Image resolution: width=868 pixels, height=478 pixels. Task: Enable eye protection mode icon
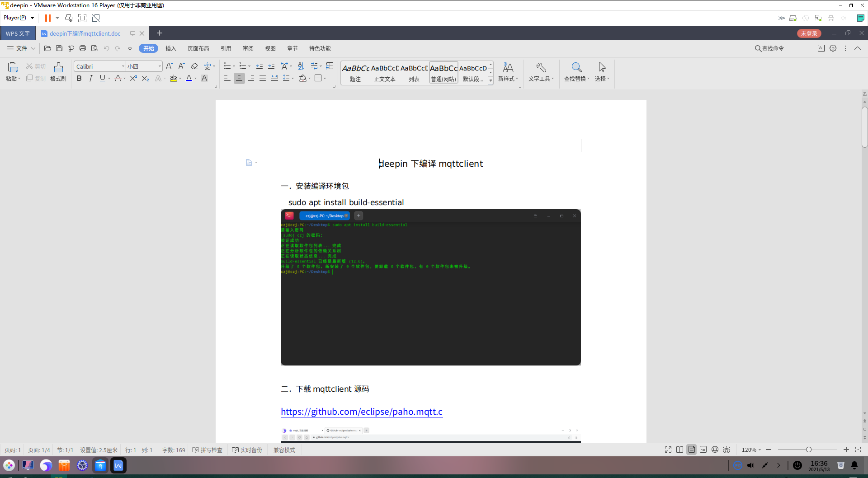click(x=727, y=450)
